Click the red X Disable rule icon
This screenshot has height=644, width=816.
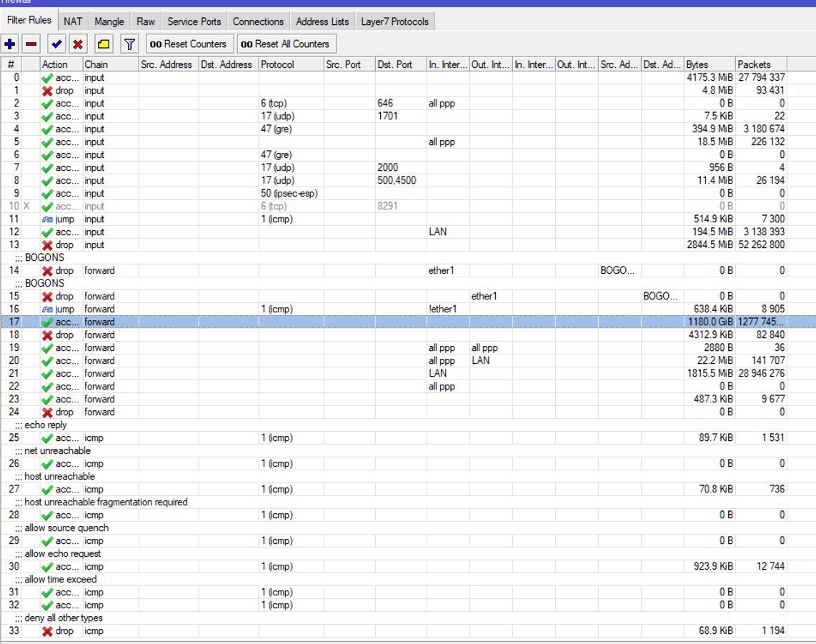point(78,44)
